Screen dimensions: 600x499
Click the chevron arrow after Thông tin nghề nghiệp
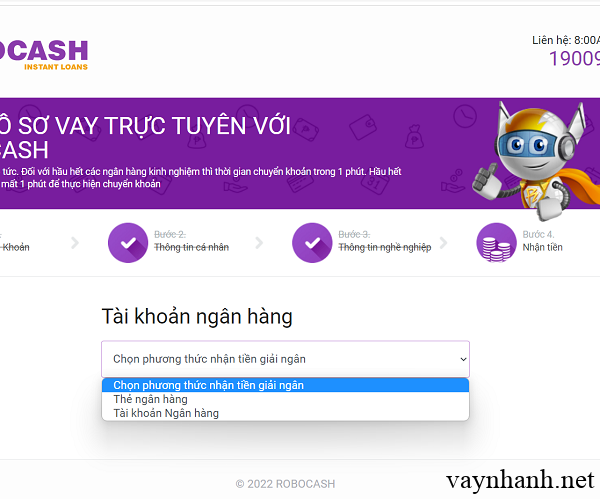pyautogui.click(x=443, y=243)
